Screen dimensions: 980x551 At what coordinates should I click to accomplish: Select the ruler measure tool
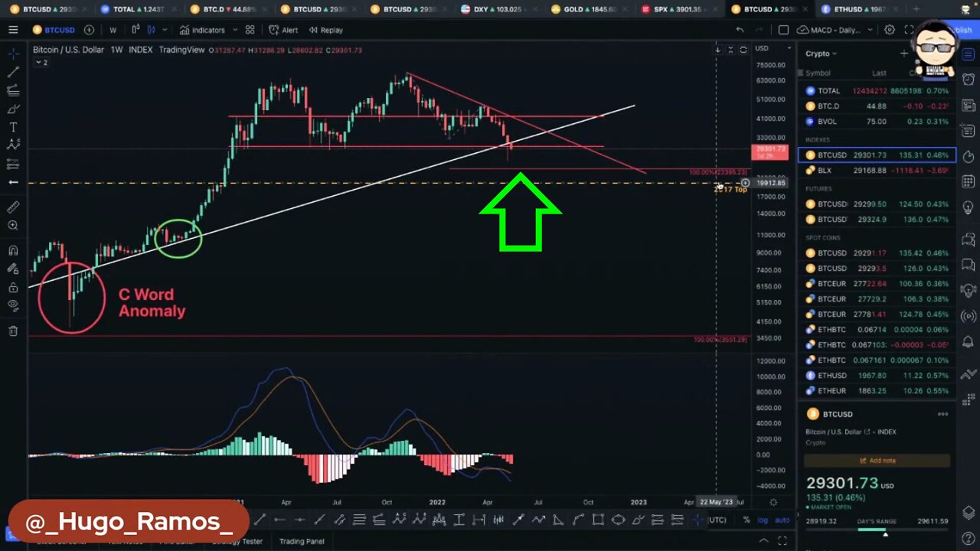(13, 207)
